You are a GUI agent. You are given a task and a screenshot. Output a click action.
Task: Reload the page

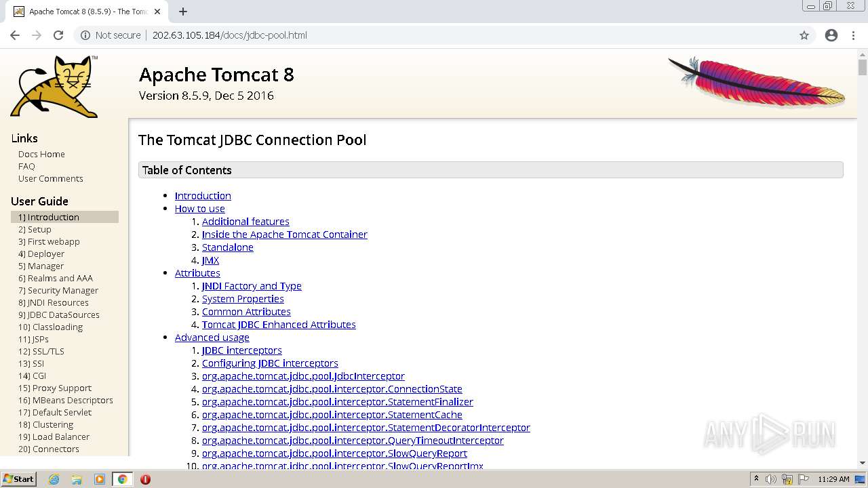pyautogui.click(x=58, y=35)
